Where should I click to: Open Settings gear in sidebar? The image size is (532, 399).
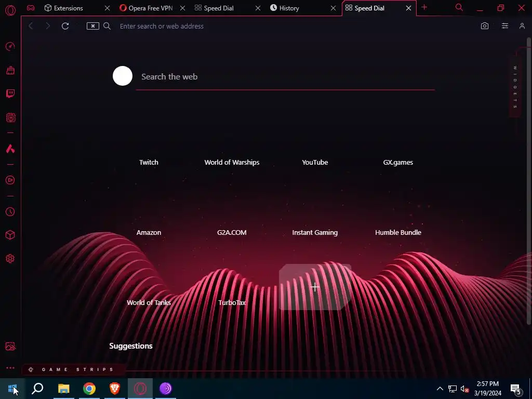click(10, 259)
